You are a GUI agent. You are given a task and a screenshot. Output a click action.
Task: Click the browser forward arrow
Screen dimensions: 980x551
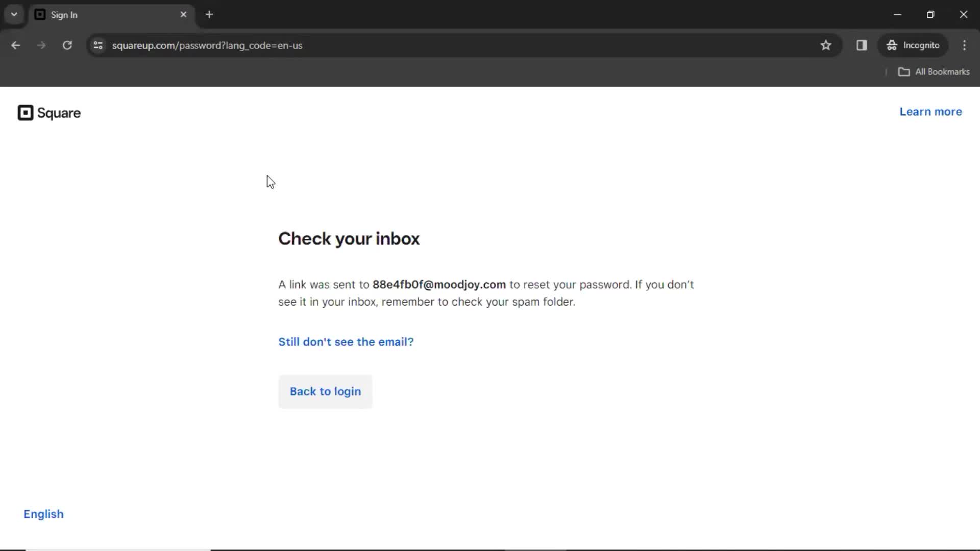[41, 45]
